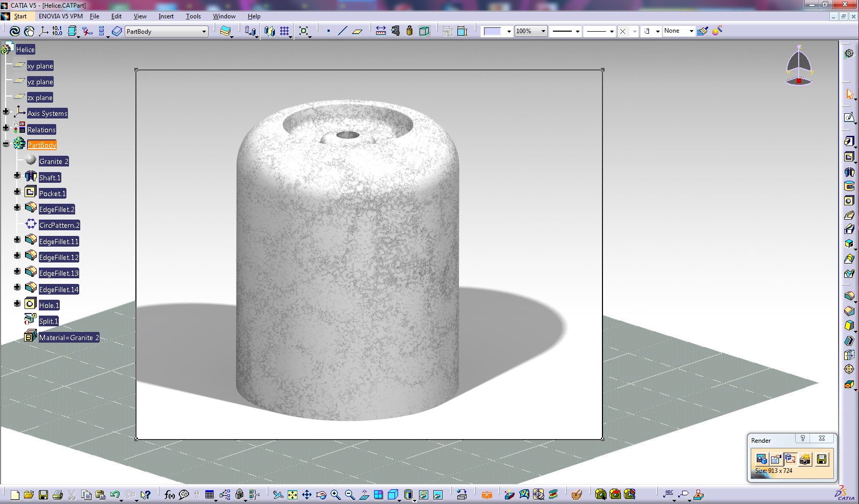
Task: Open the Start menu
Action: point(20,16)
